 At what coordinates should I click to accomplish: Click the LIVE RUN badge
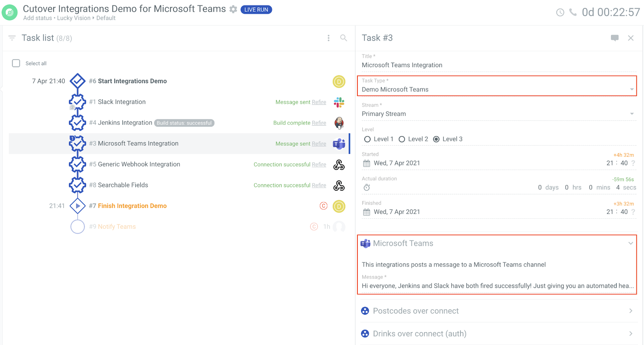click(x=256, y=10)
